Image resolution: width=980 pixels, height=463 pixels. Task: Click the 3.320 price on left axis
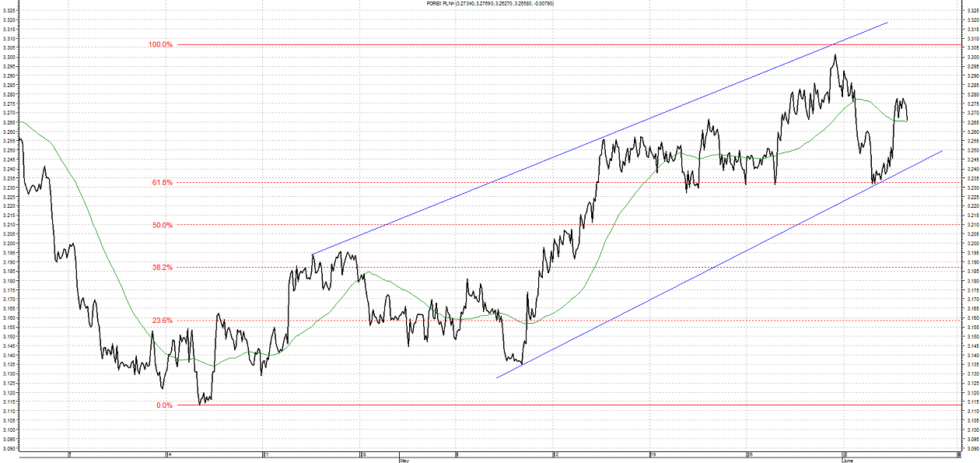(9, 20)
